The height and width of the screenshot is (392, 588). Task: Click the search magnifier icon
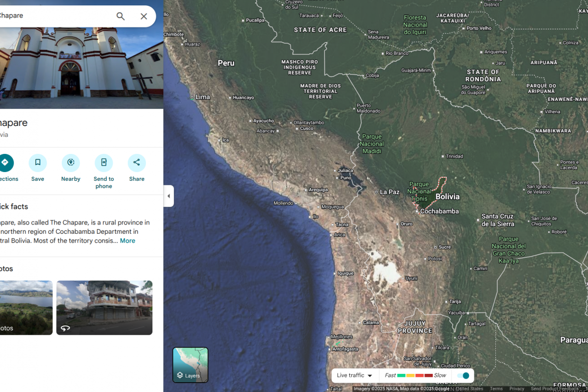click(x=121, y=16)
